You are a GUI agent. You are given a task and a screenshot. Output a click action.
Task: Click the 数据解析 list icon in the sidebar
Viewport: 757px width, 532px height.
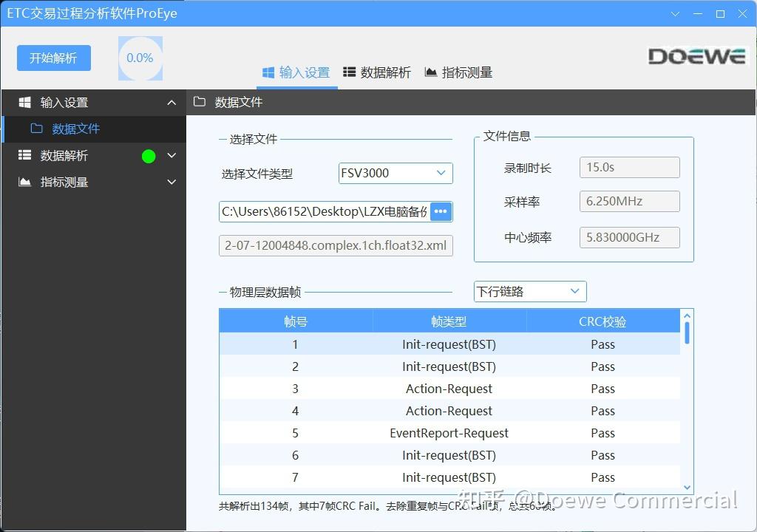pos(24,155)
